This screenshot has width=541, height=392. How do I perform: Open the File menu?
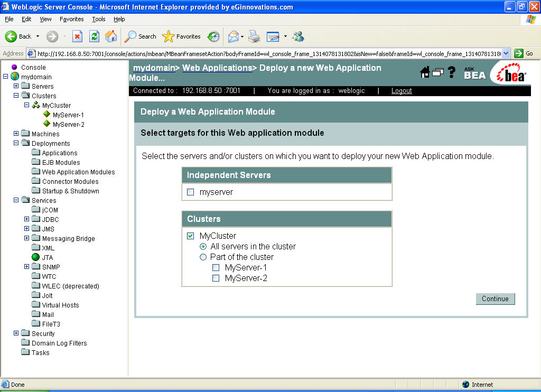click(x=9, y=19)
